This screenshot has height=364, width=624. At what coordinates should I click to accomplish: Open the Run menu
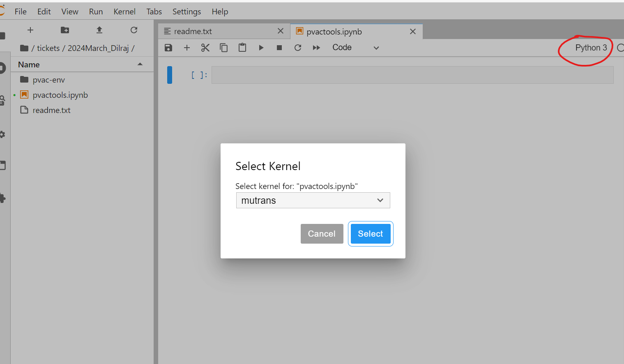[x=96, y=12]
